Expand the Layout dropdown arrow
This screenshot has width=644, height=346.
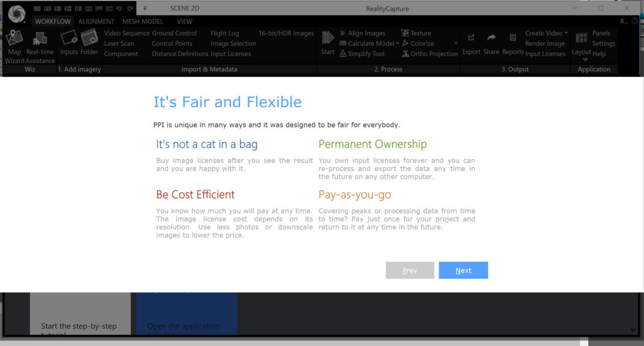click(x=585, y=60)
